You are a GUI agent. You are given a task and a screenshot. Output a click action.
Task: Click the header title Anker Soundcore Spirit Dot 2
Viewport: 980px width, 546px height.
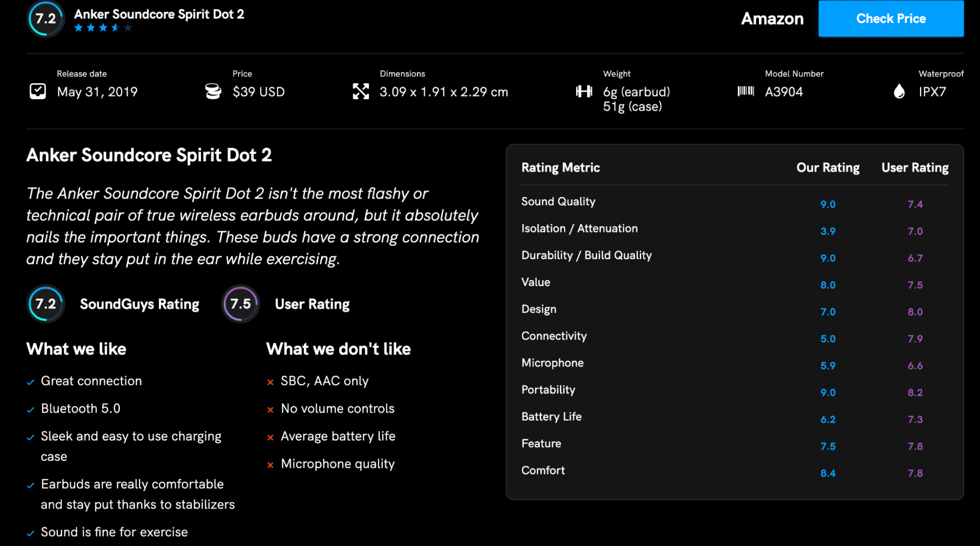(x=159, y=14)
